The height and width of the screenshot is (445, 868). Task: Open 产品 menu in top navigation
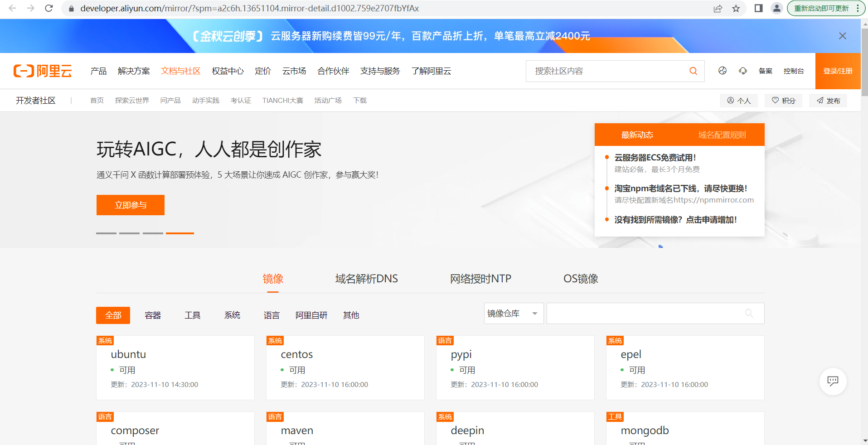98,71
